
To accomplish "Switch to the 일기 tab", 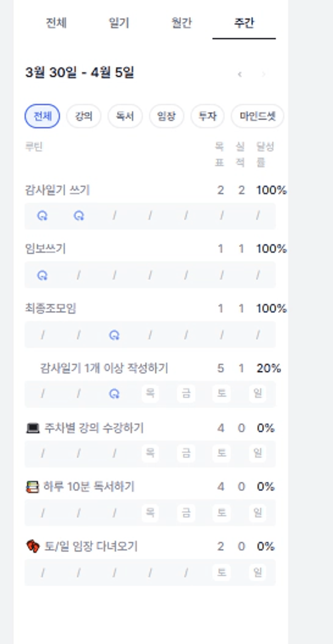I will pos(119,23).
